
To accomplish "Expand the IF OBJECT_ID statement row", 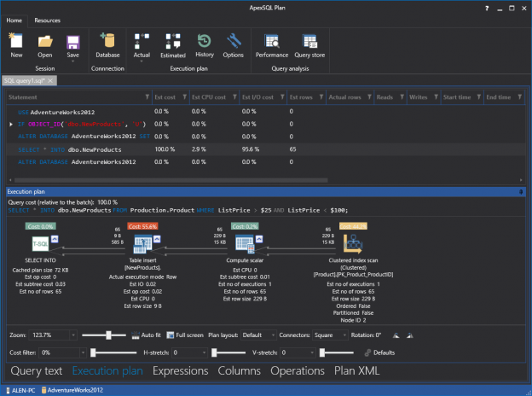I will [x=11, y=125].
